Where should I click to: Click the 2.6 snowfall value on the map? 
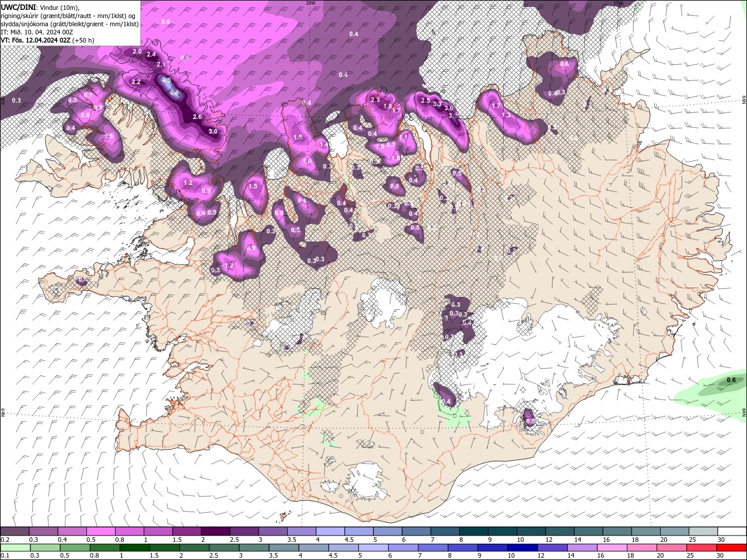tap(197, 117)
